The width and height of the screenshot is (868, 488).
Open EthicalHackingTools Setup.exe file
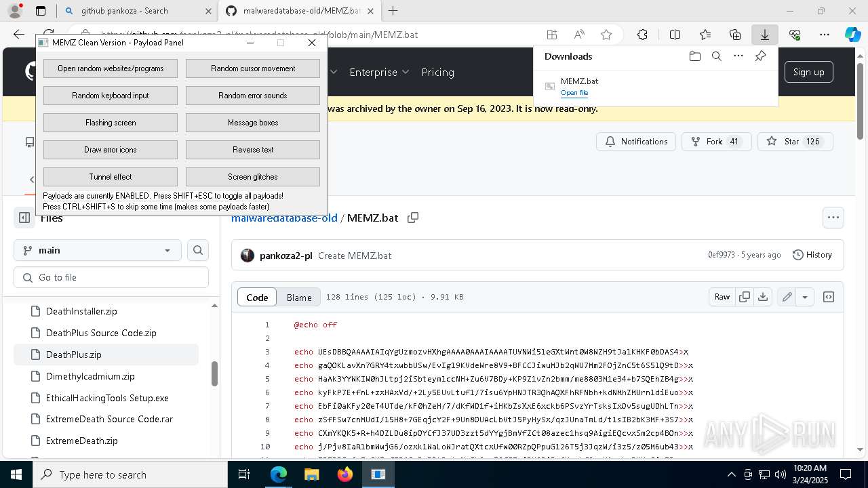click(107, 398)
